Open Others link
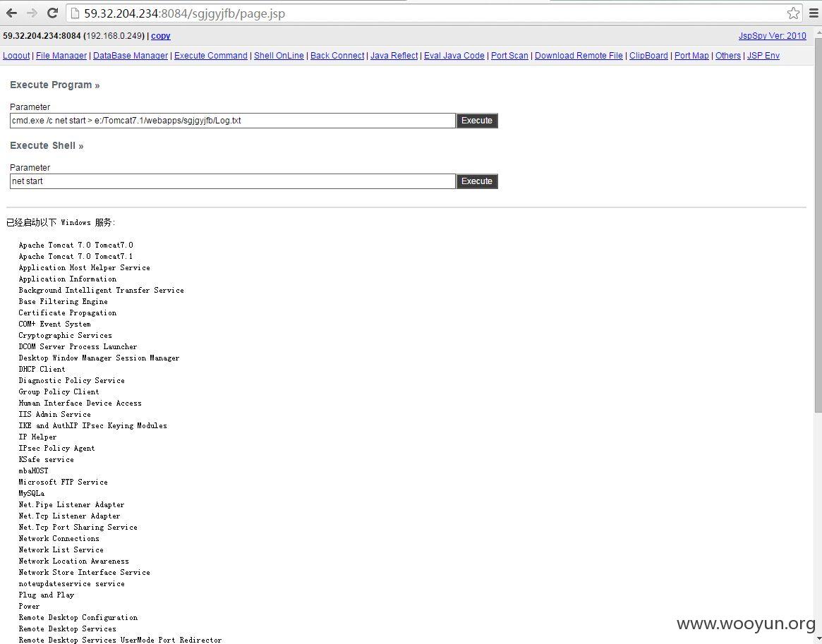The image size is (822, 644). pos(728,56)
